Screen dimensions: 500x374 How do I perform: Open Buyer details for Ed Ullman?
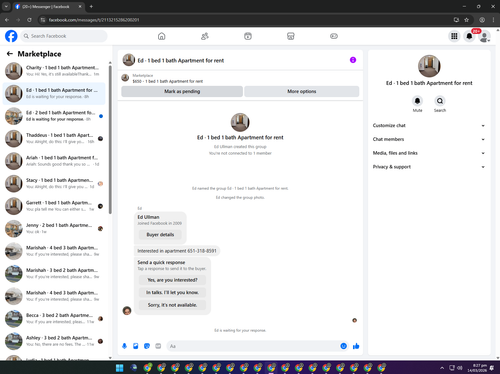[160, 235]
